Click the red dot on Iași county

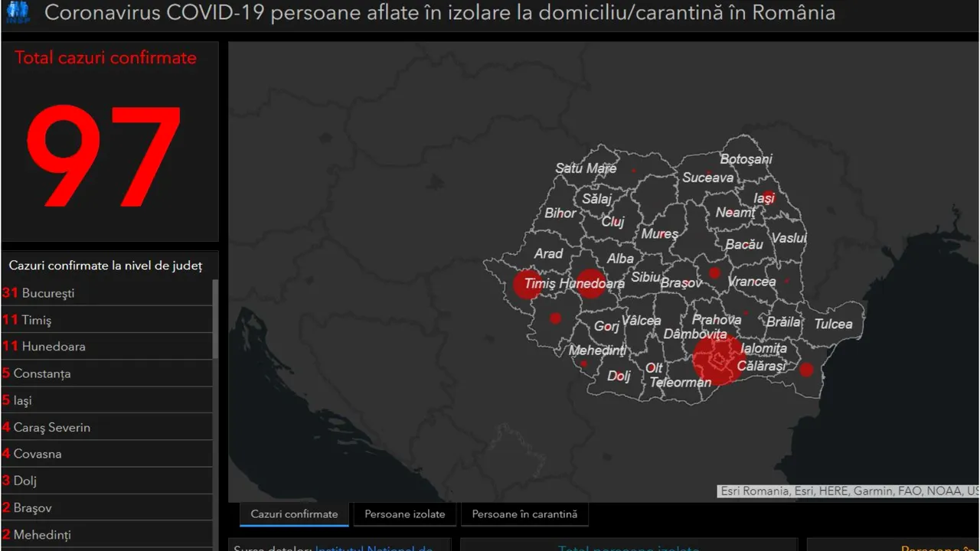pyautogui.click(x=768, y=197)
